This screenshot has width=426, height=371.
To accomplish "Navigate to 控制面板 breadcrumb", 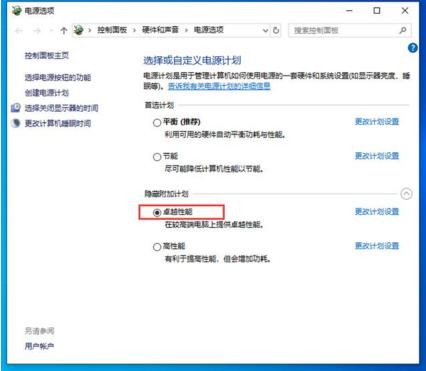I will point(112,30).
